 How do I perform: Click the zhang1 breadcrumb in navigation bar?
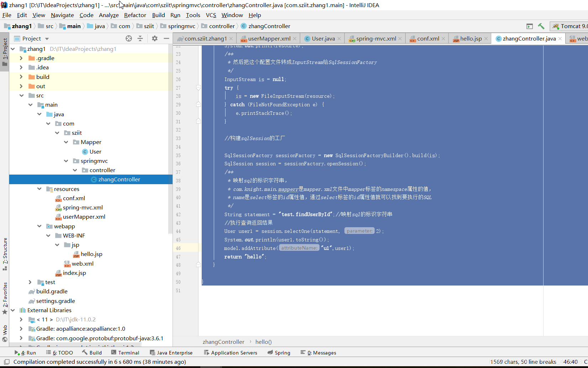pos(18,26)
